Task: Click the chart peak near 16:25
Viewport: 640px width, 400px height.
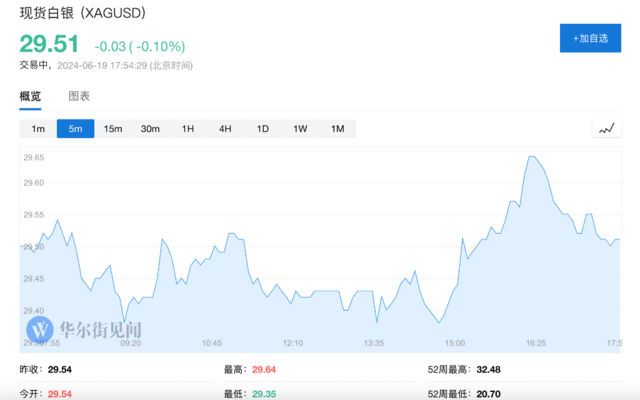Action: click(532, 156)
